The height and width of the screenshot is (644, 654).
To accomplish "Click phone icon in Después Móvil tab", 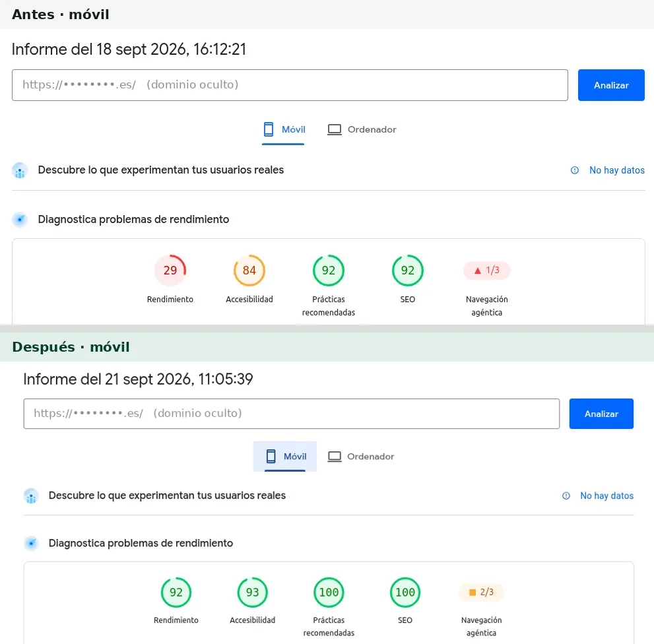I will point(271,457).
